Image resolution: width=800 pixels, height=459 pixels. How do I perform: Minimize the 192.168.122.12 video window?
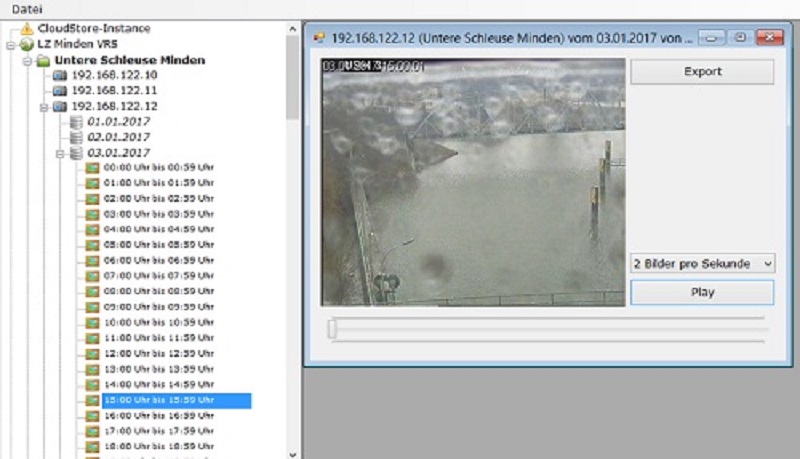click(711, 37)
